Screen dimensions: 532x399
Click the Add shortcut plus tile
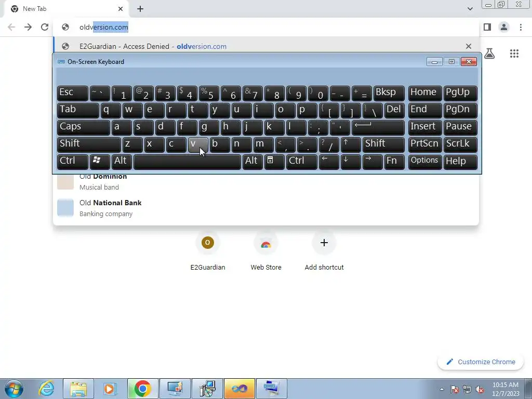pyautogui.click(x=324, y=251)
